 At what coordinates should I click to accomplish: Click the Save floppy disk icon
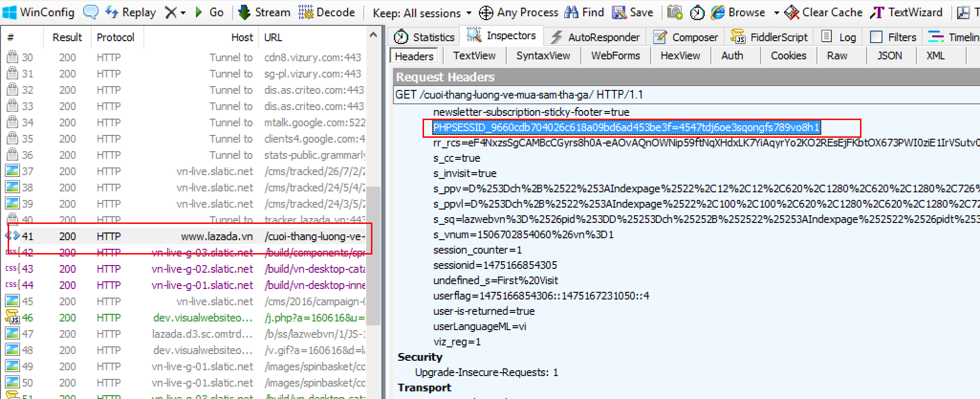620,12
